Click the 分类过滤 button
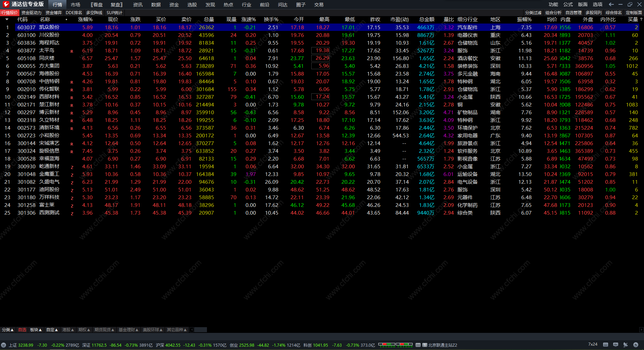The image size is (644, 350). tap(533, 13)
